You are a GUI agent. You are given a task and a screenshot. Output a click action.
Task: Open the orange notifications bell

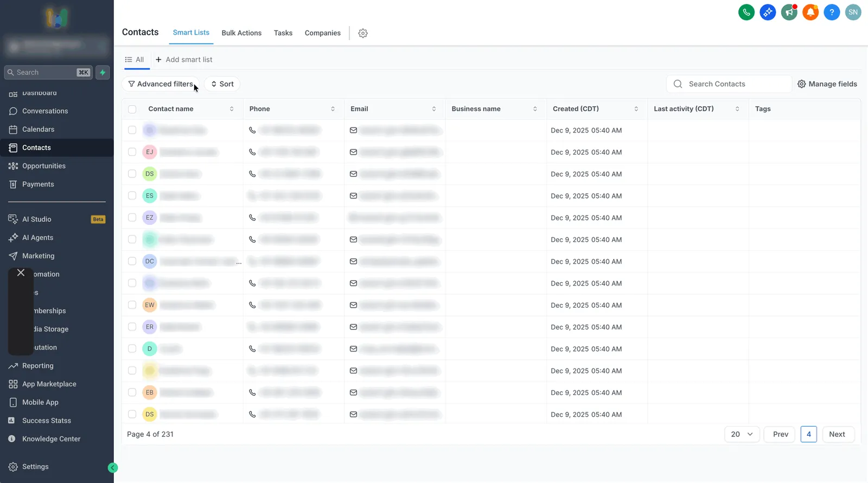(x=810, y=12)
